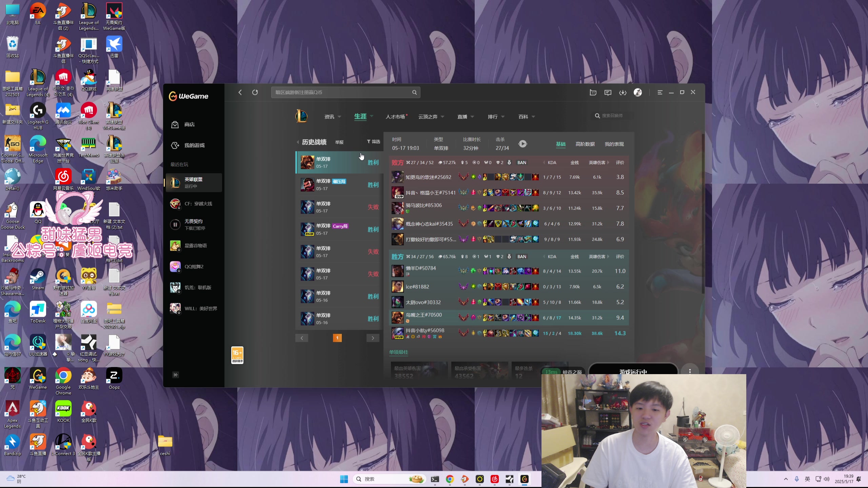Play the match replay button
868x488 pixels.
[x=523, y=144]
